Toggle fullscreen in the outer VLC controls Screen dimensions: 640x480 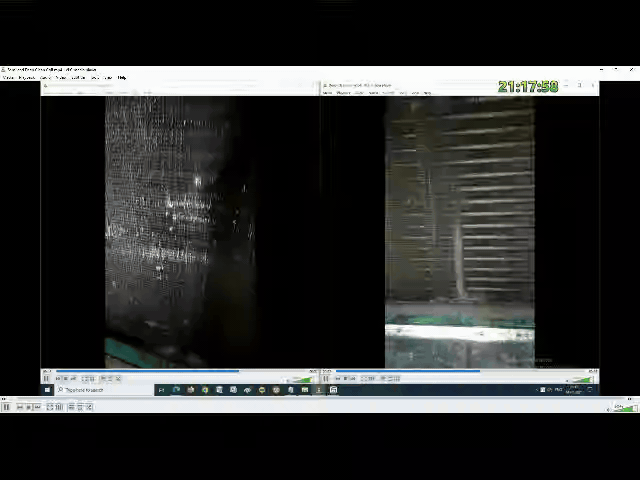[50, 407]
